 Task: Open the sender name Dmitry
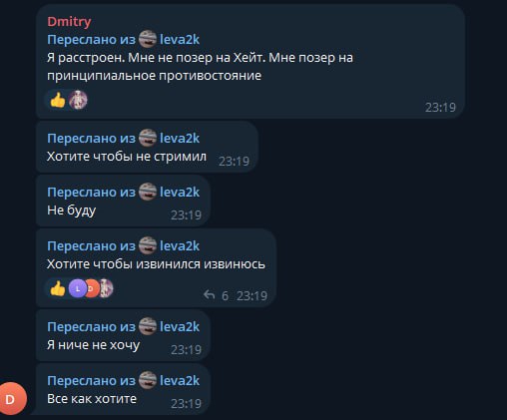click(x=69, y=22)
